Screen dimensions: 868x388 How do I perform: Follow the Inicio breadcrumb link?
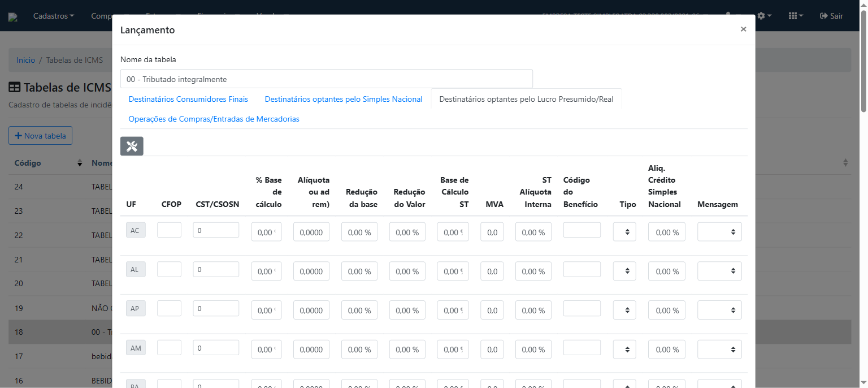25,60
